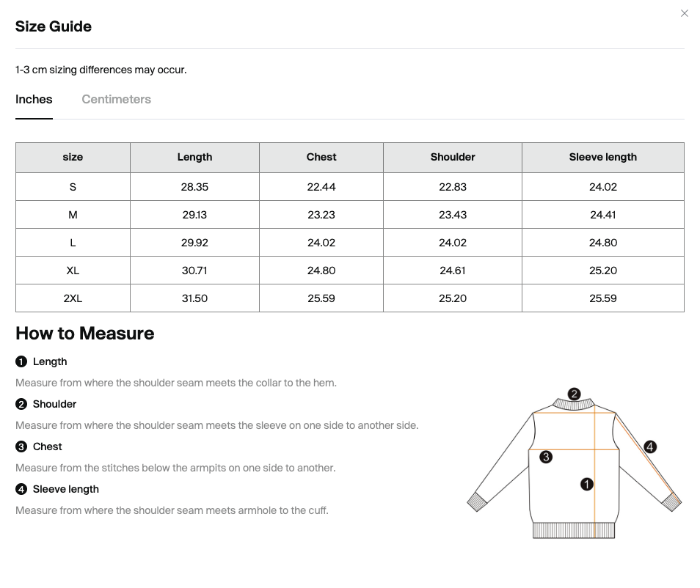Click the Sleeve length column header
Viewport: 700px width, 588px height.
click(602, 158)
